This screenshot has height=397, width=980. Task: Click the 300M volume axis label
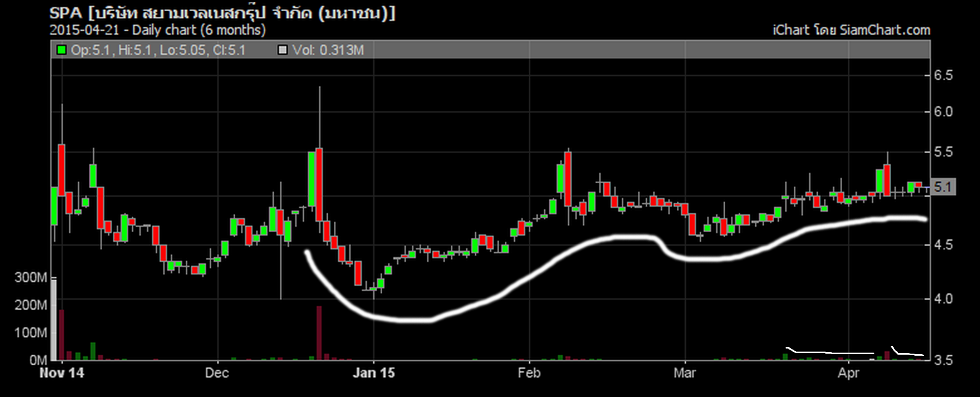31,278
